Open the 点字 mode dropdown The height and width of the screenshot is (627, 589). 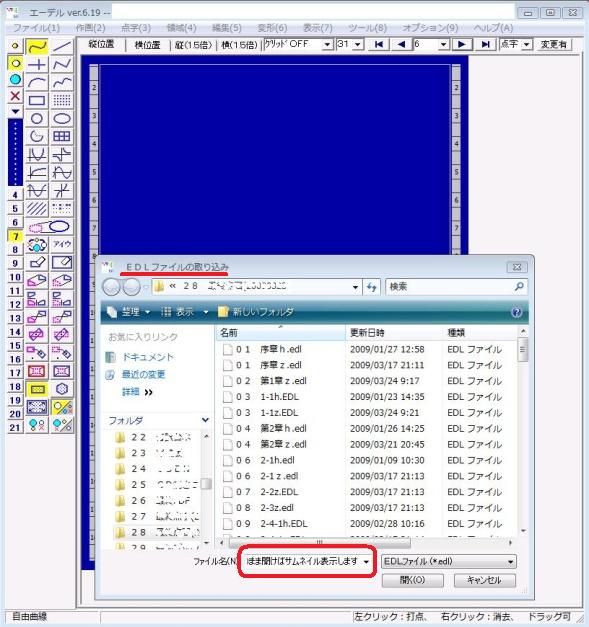(x=516, y=44)
